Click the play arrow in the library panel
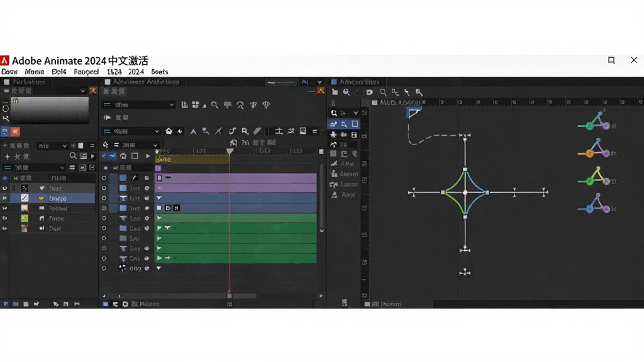644x362 pixels. coord(93,156)
